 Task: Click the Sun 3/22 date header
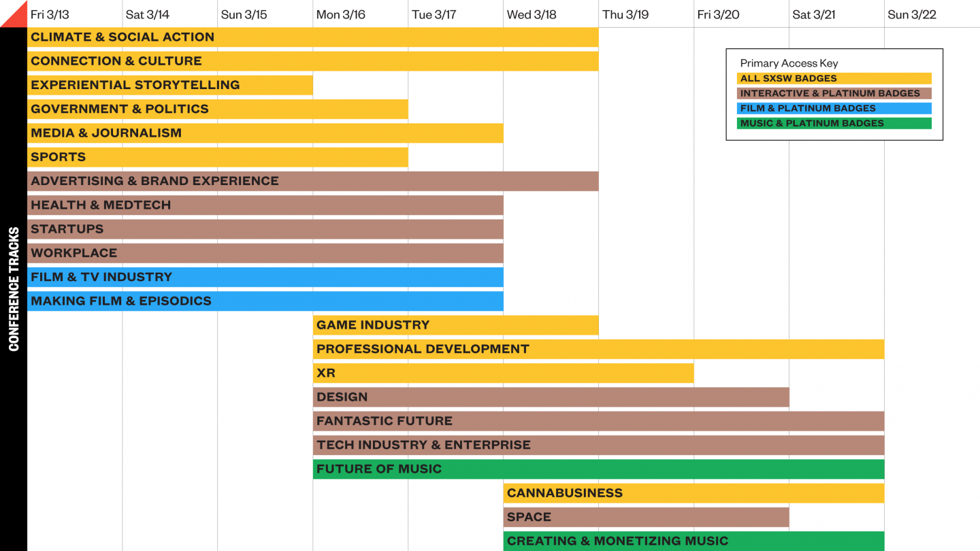[912, 14]
